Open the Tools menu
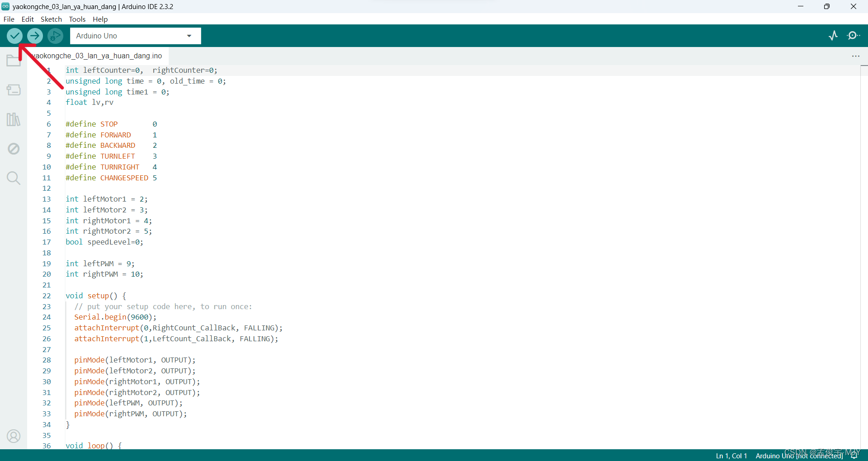Viewport: 868px width, 461px height. click(x=77, y=19)
